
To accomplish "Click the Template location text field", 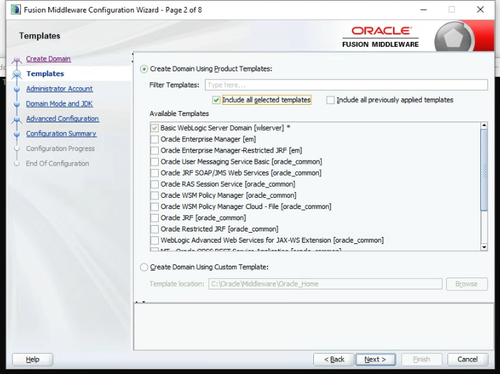I will 325,284.
